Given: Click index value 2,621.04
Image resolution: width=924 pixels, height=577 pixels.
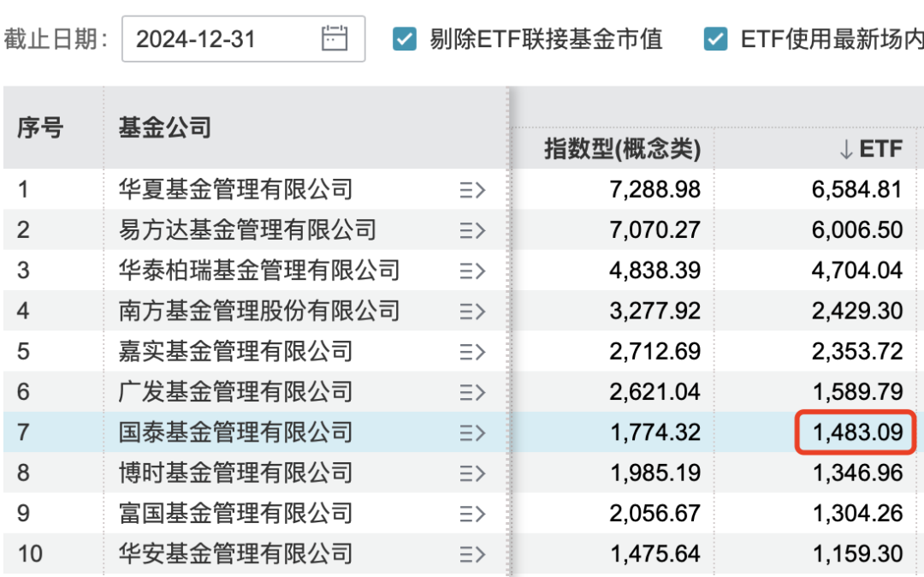Looking at the screenshot, I should click(x=654, y=391).
